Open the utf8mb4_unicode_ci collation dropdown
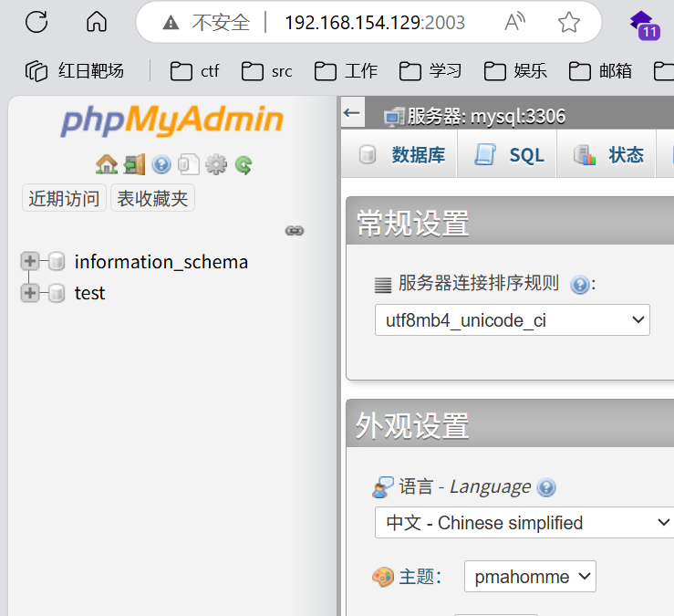Viewport: 674px width, 616px height. (512, 320)
